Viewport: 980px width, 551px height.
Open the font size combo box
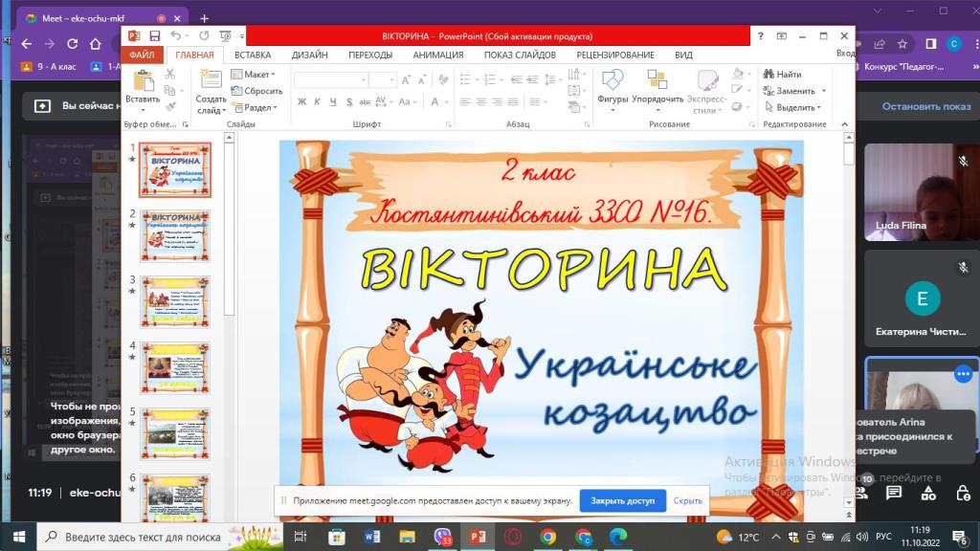click(x=383, y=80)
